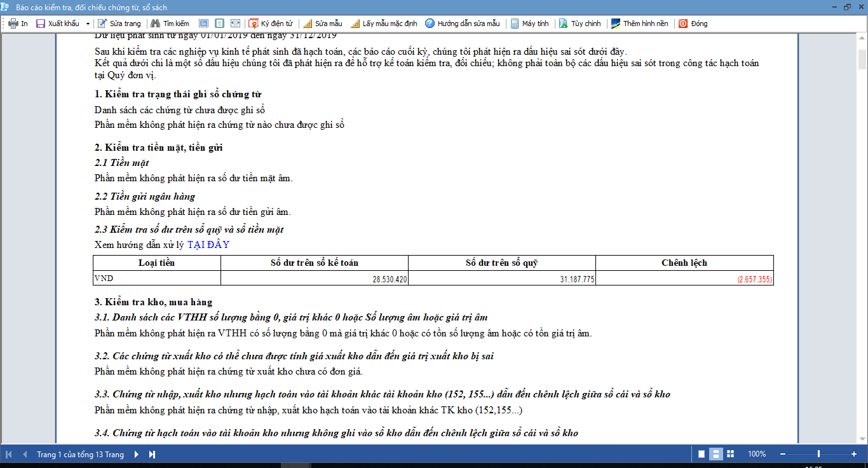Switch to single page view mode
The height and width of the screenshot is (468, 868).
[x=702, y=454]
